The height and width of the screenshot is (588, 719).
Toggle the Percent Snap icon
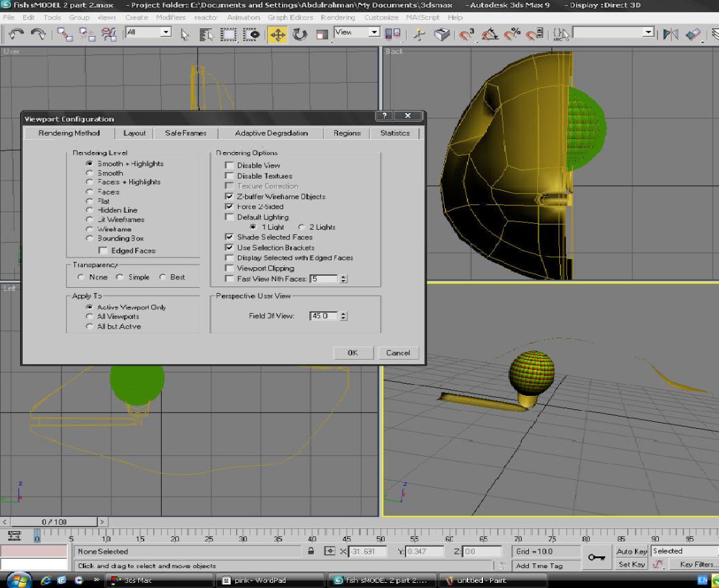512,35
